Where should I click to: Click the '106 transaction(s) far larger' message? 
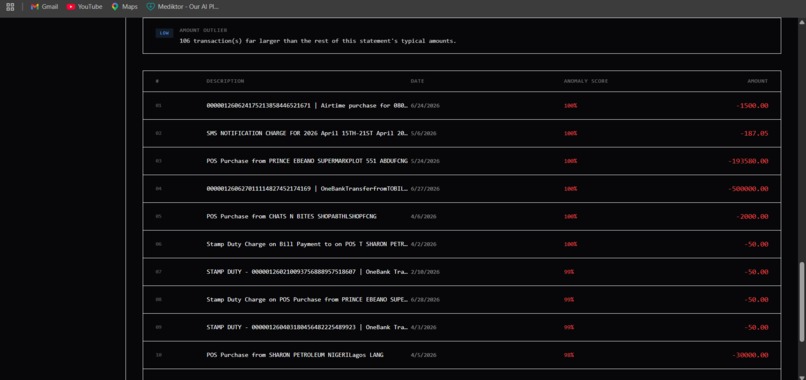(x=317, y=41)
